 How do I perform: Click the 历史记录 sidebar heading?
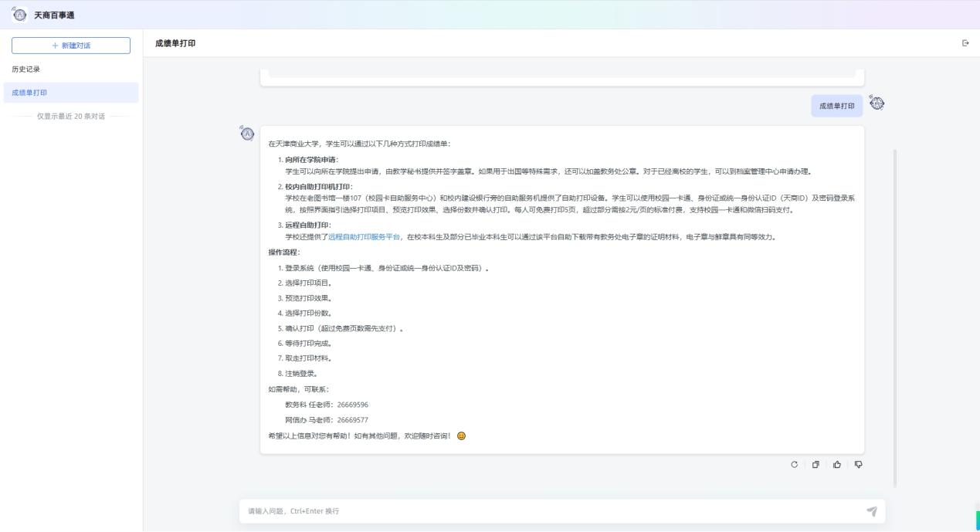point(25,69)
